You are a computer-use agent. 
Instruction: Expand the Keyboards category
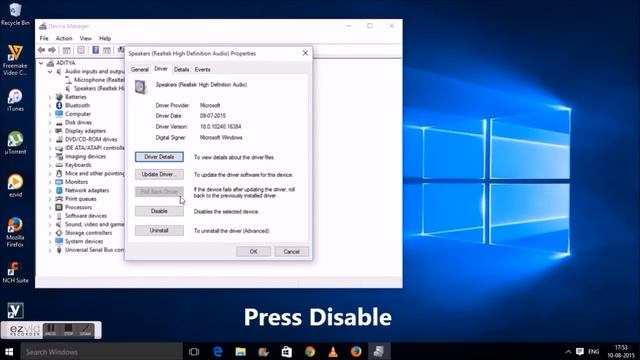click(50, 165)
